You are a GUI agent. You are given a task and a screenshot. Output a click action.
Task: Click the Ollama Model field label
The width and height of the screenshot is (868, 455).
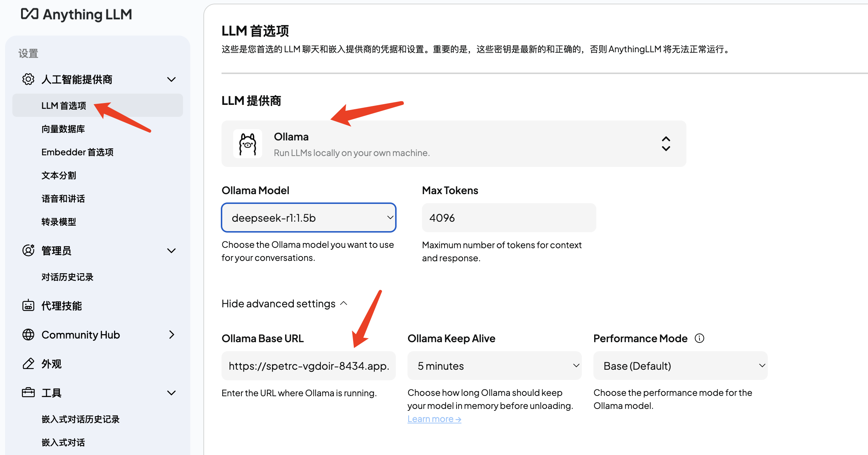[x=255, y=190]
